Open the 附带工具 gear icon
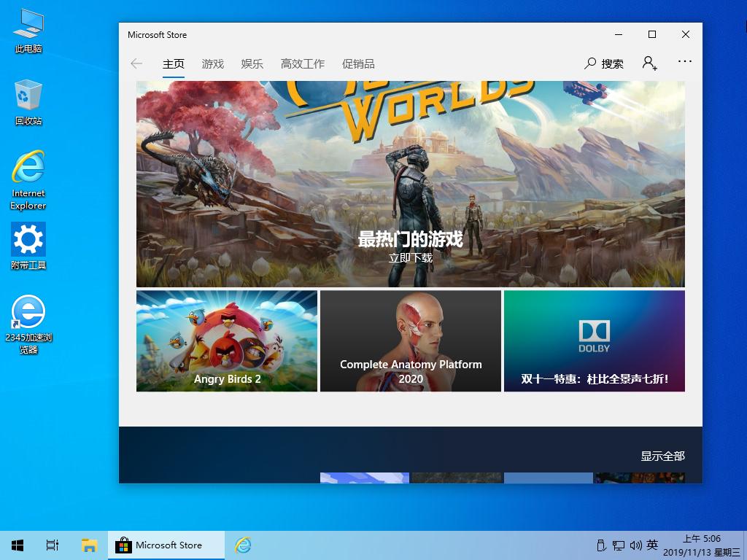747x560 pixels. (x=28, y=246)
